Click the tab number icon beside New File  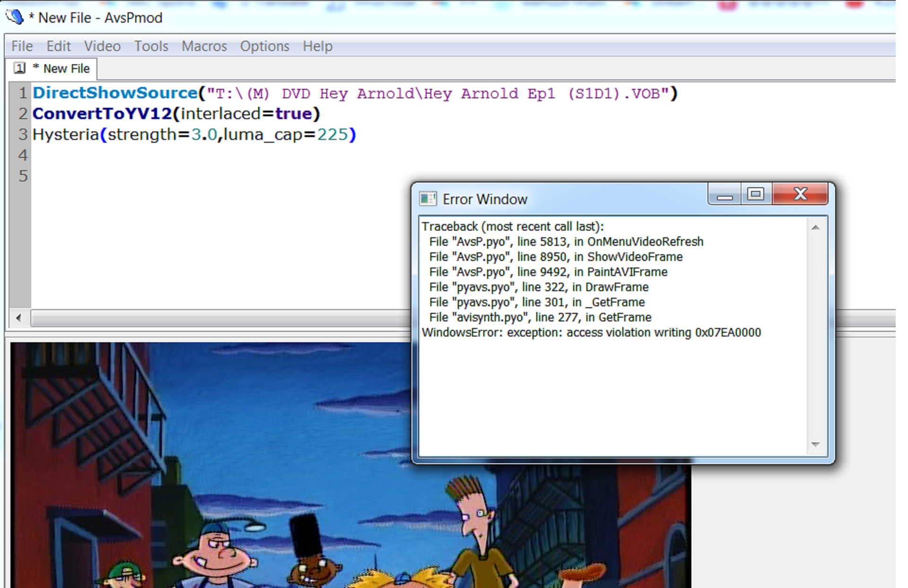point(19,68)
